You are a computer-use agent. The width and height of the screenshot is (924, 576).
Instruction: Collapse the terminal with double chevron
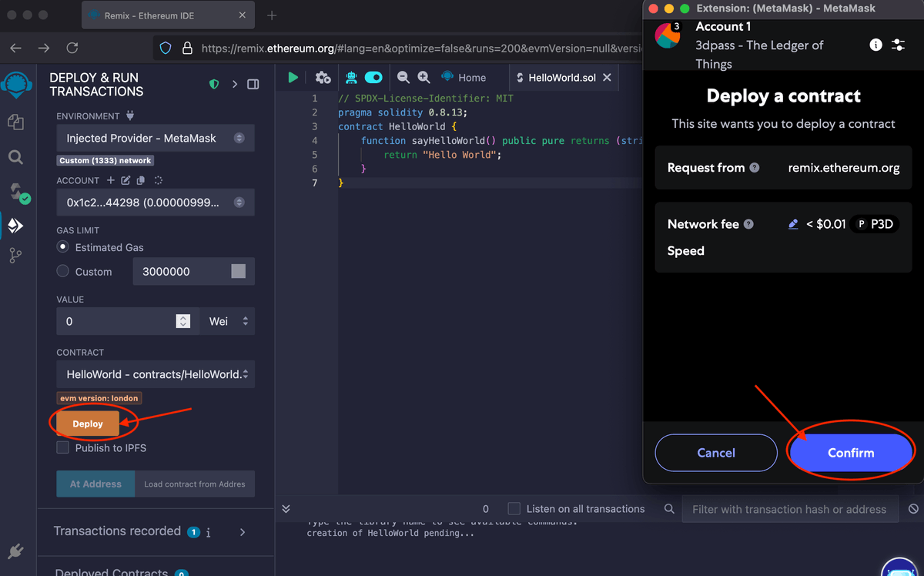click(286, 509)
